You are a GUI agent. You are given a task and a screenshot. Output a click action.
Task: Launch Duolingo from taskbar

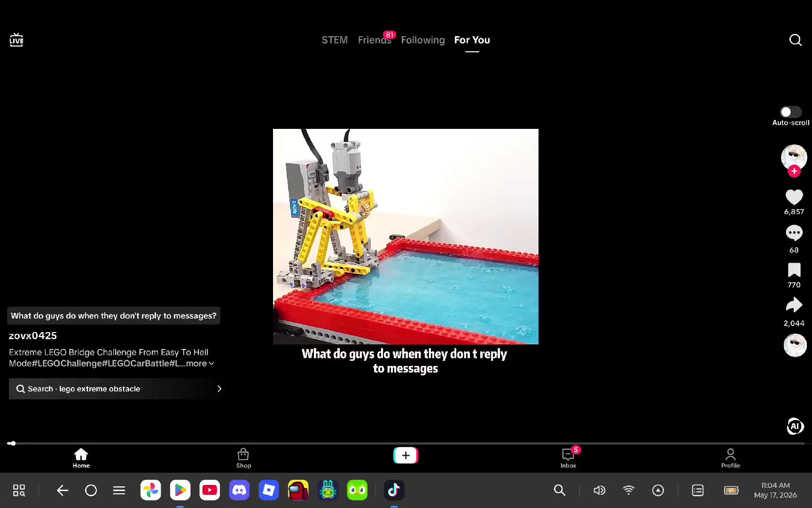click(x=357, y=490)
